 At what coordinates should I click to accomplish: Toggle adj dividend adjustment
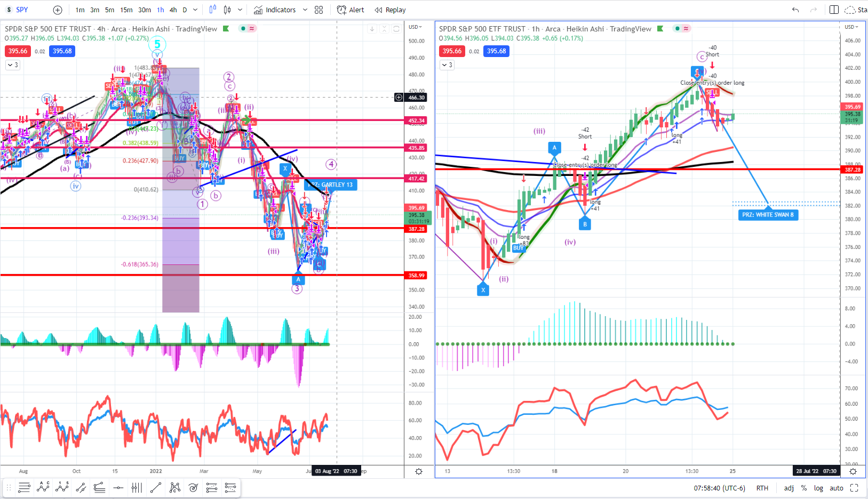pyautogui.click(x=789, y=488)
